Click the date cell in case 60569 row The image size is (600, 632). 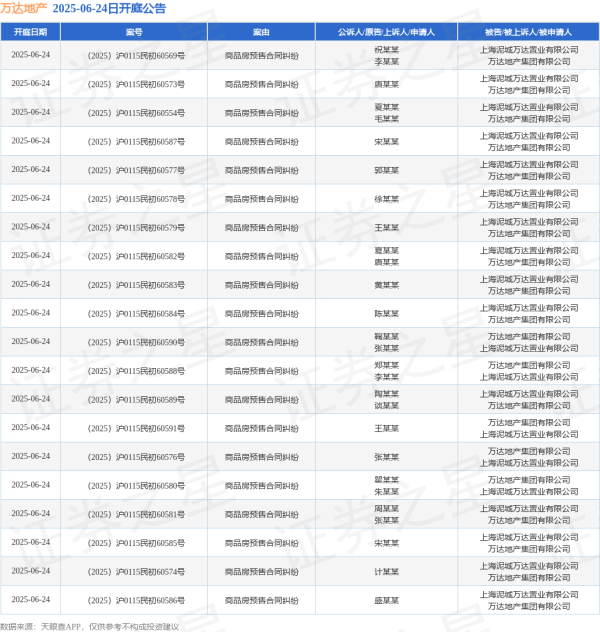[x=31, y=55]
